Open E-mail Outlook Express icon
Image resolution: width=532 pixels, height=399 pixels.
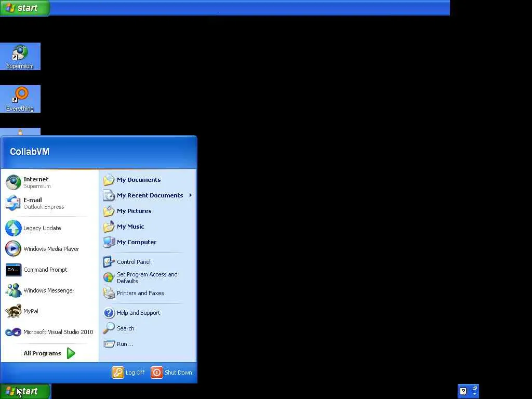[13, 203]
